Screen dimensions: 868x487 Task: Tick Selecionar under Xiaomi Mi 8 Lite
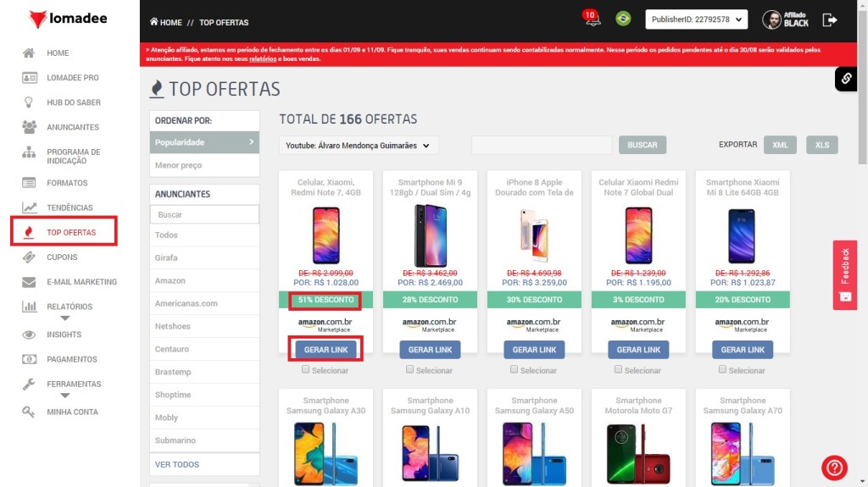click(722, 369)
